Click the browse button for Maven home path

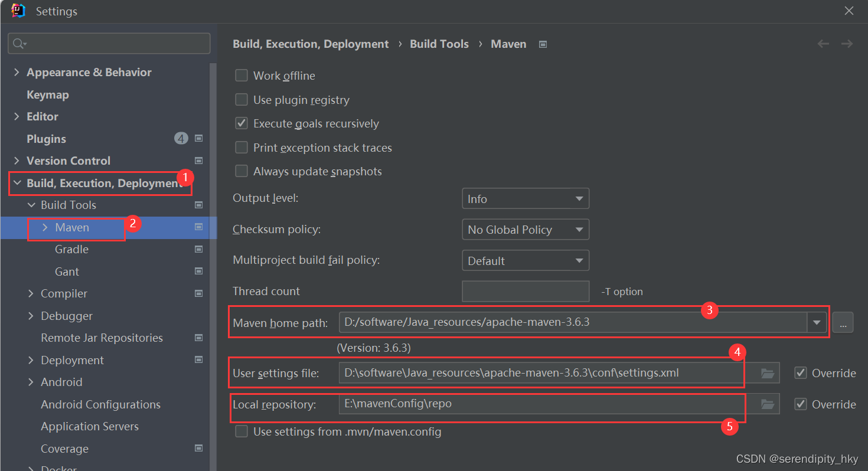pyautogui.click(x=843, y=322)
